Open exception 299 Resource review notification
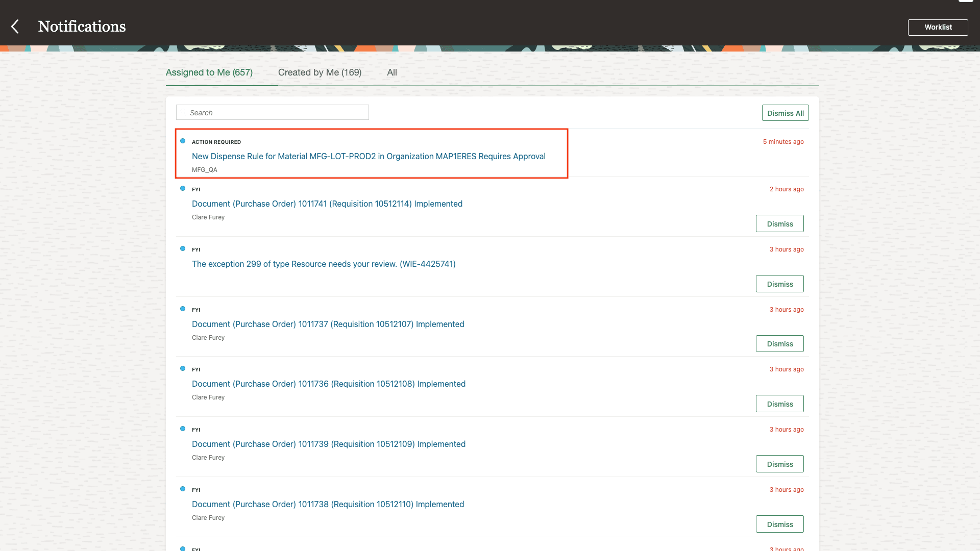The width and height of the screenshot is (980, 551). [x=324, y=264]
